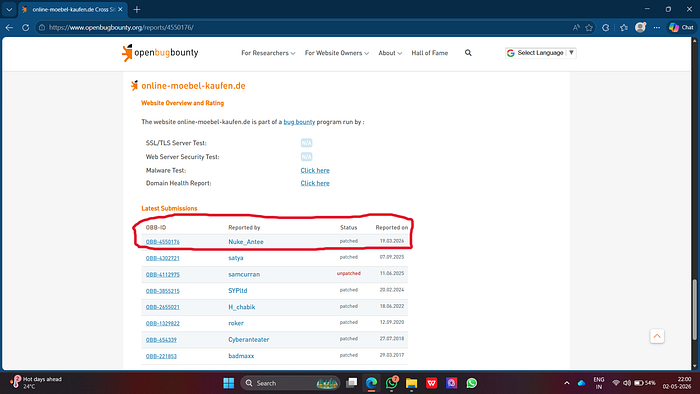View researcher badmaxx profile
700x394 pixels.
coord(241,356)
